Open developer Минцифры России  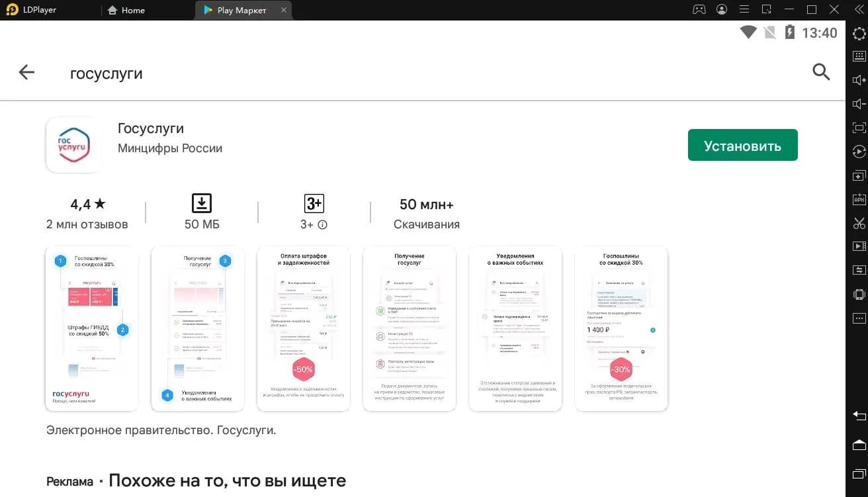pos(170,148)
